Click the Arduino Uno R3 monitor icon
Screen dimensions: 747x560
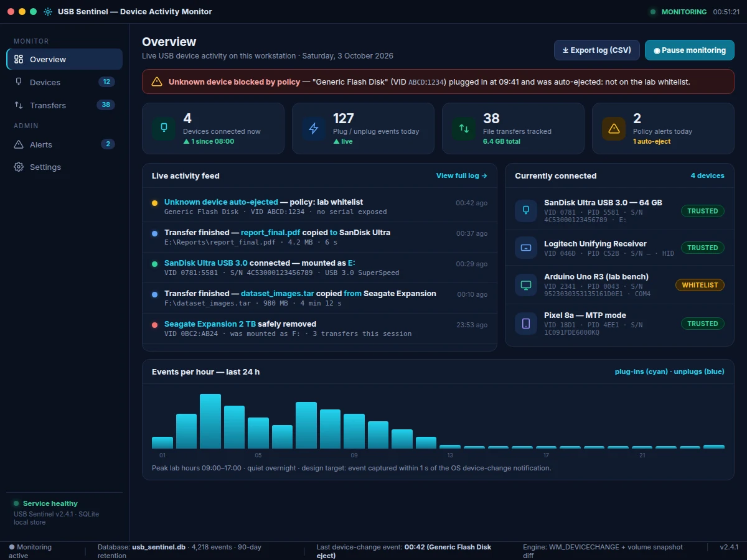coord(526,285)
